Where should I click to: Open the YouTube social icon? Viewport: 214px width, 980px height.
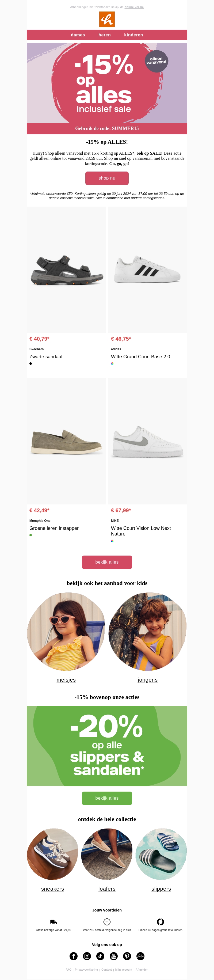[114, 956]
